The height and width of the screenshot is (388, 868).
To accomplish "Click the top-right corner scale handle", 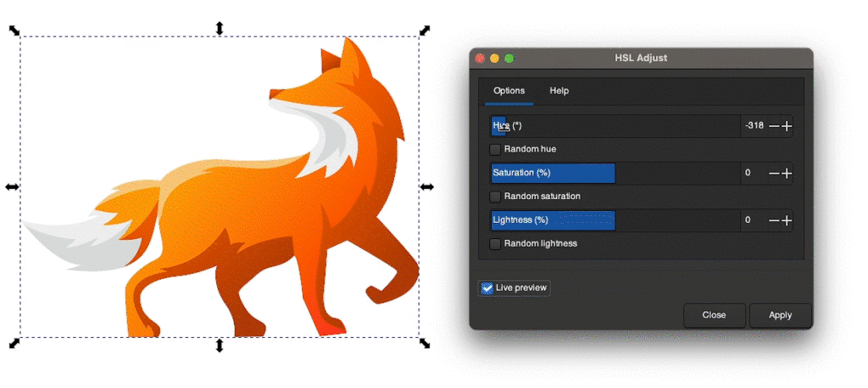I will click(x=425, y=30).
